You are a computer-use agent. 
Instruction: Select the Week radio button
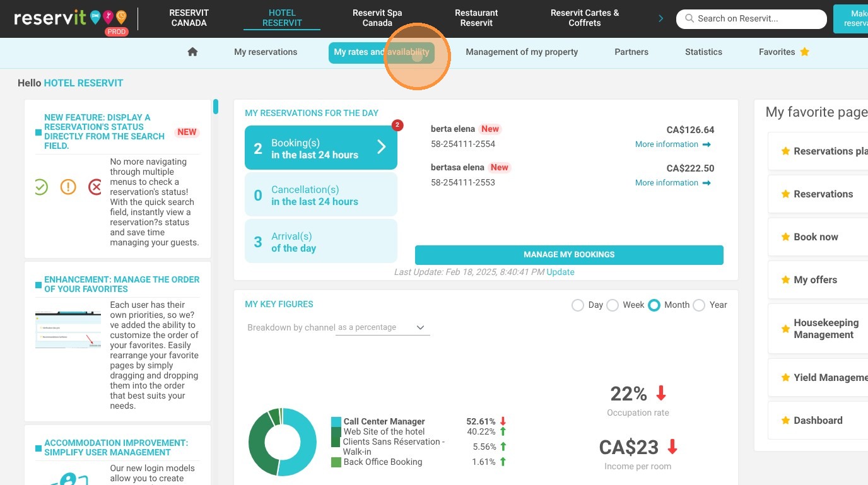(612, 305)
